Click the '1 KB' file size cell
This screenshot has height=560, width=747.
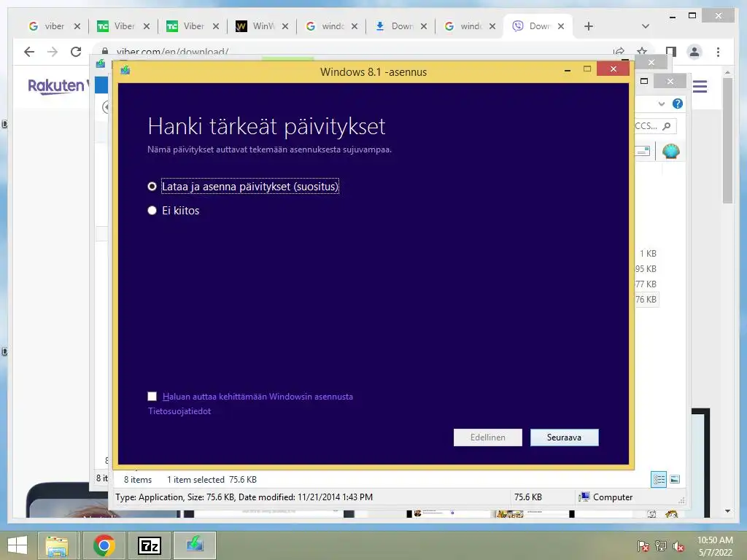click(648, 254)
